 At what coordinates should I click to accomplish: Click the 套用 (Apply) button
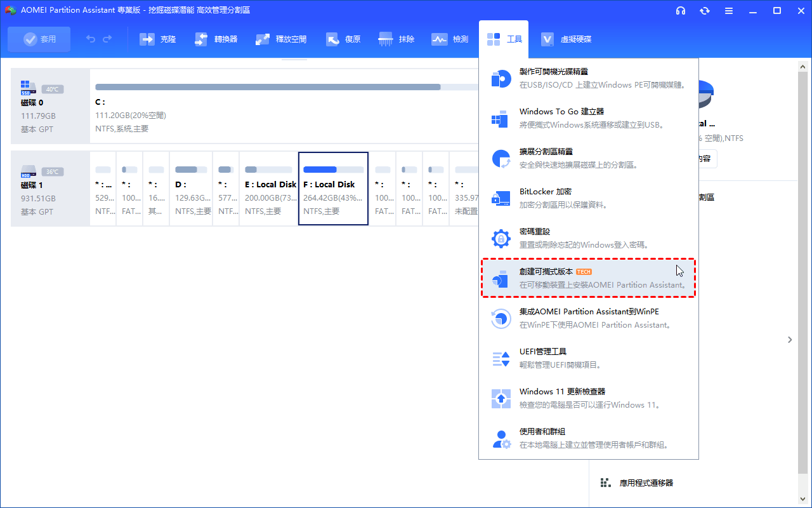tap(39, 39)
